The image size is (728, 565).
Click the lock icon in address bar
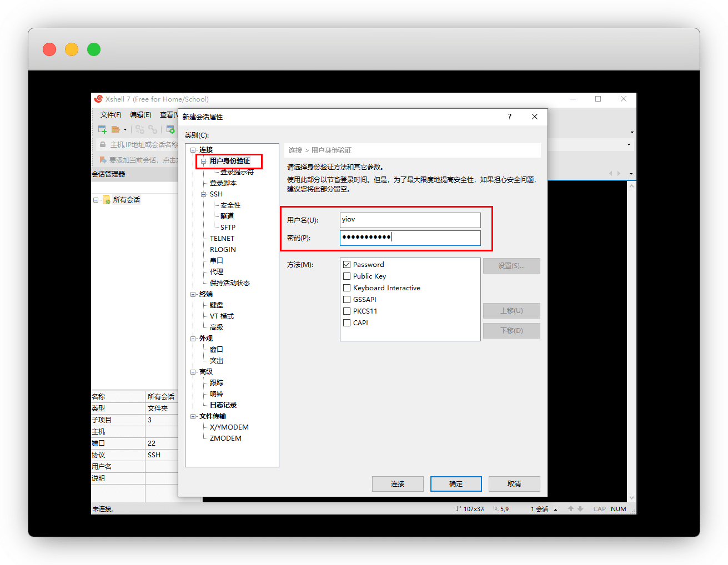pyautogui.click(x=103, y=144)
